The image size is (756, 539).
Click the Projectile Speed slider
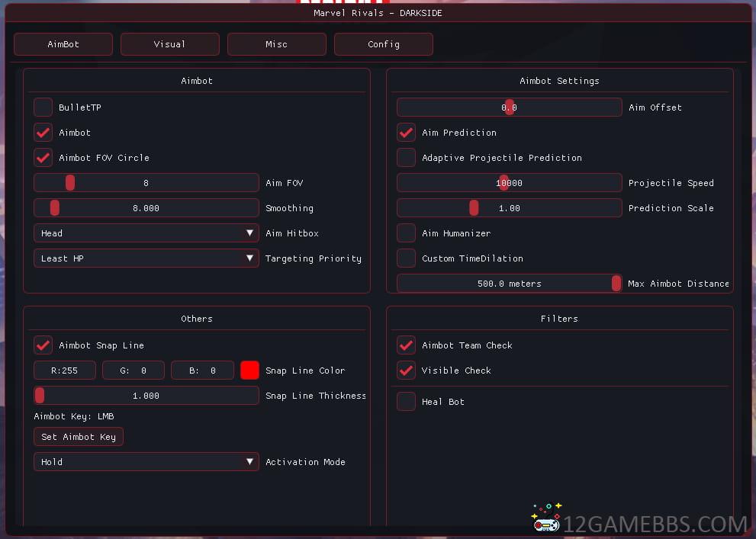point(509,183)
